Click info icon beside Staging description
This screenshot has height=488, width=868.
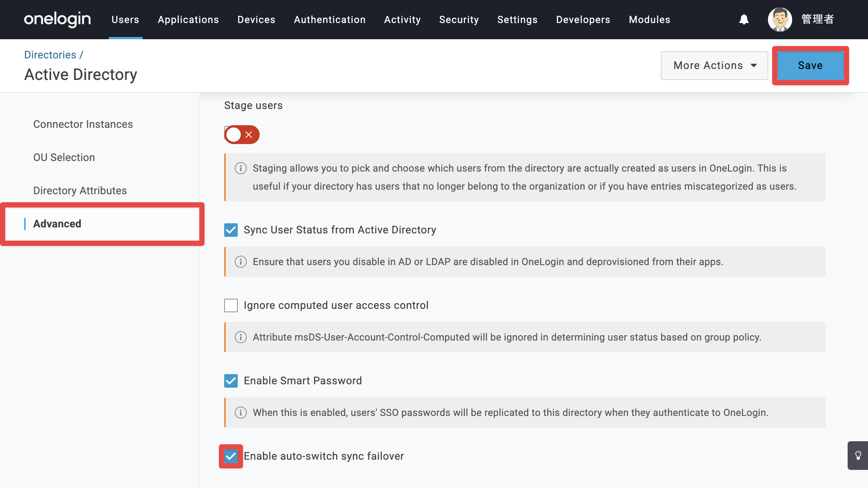click(x=241, y=168)
